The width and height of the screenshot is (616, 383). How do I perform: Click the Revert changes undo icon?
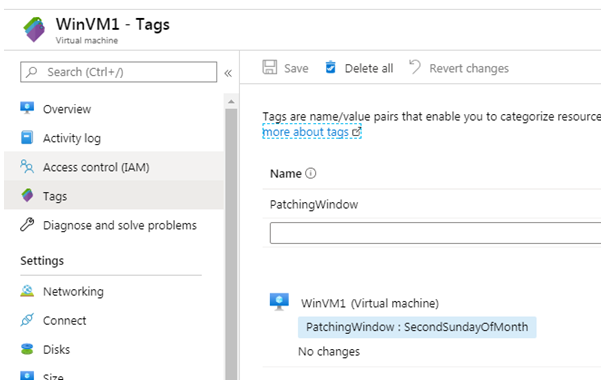(x=415, y=67)
